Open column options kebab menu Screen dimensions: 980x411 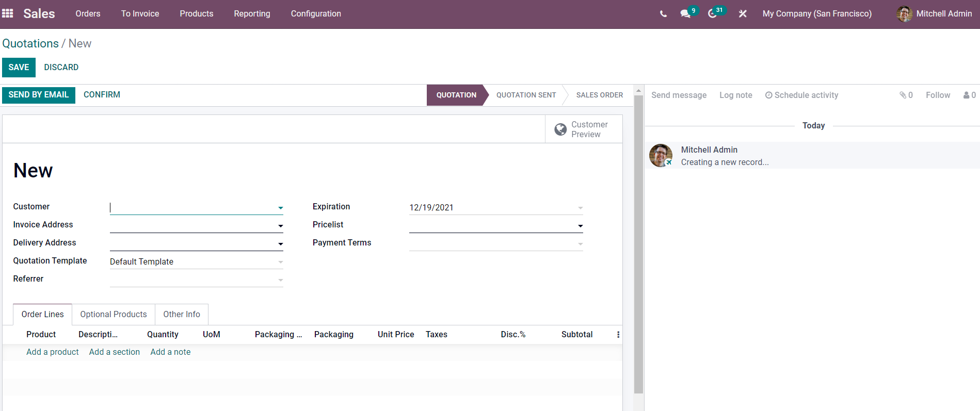618,335
